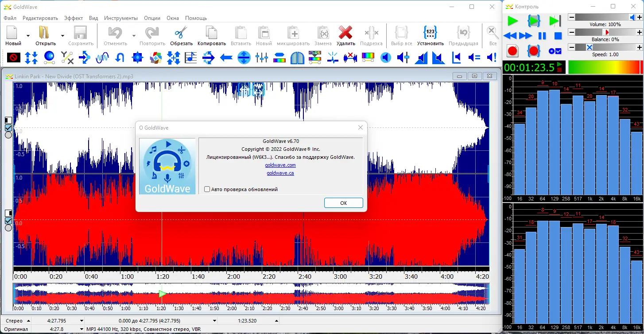The height and width of the screenshot is (334, 644).
Task: Click play-to-end button with vertical bar
Action: (x=555, y=21)
